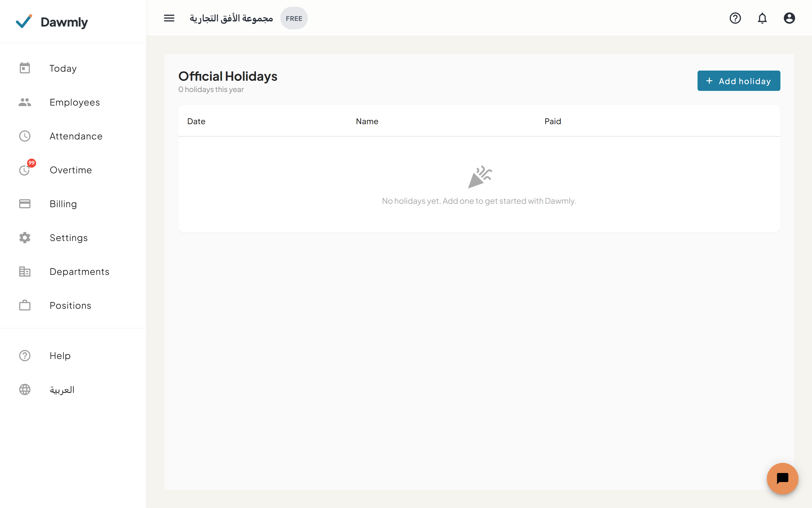812x508 pixels.
Task: Click the Add holiday button
Action: pos(738,81)
